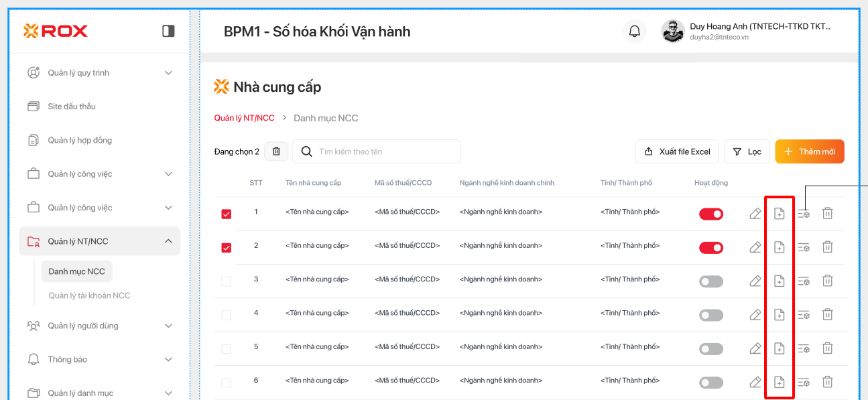Enable the Hoạt động toggle in row 5
This screenshot has height=400, width=868.
(711, 349)
